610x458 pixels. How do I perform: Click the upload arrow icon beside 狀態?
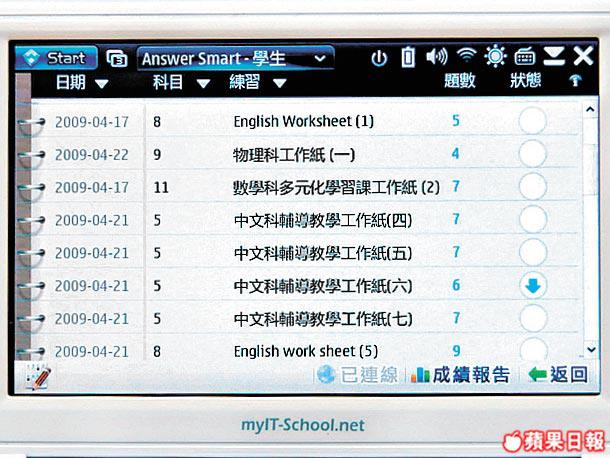pos(575,81)
